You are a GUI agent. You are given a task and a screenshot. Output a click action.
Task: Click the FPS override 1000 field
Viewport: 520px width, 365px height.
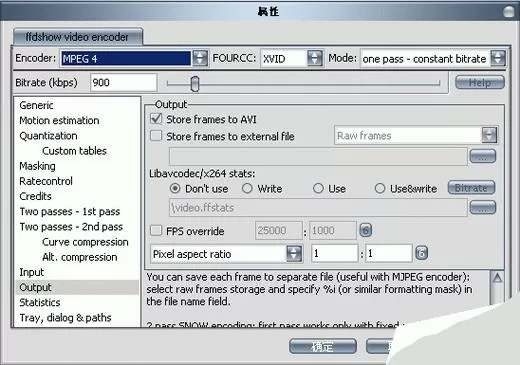(x=333, y=230)
